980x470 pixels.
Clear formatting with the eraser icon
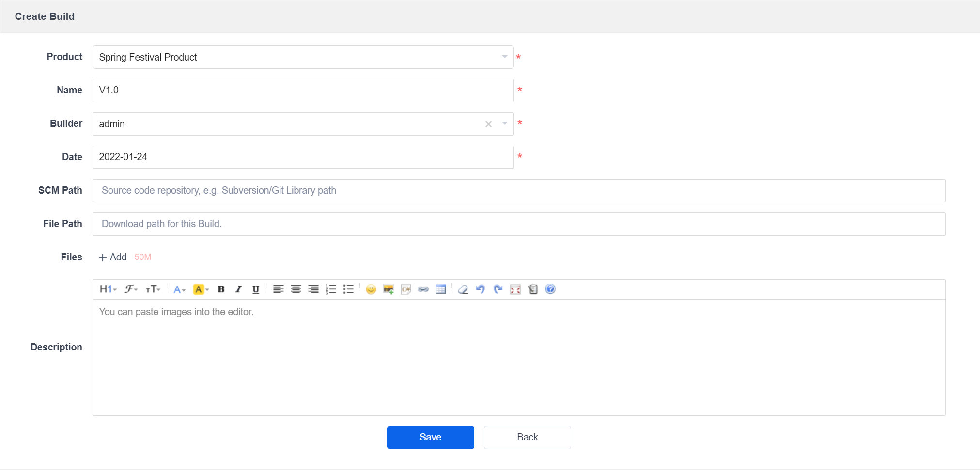click(x=463, y=289)
